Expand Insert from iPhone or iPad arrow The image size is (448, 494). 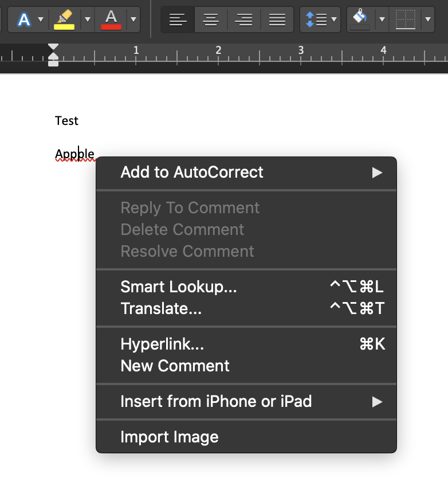coord(377,402)
